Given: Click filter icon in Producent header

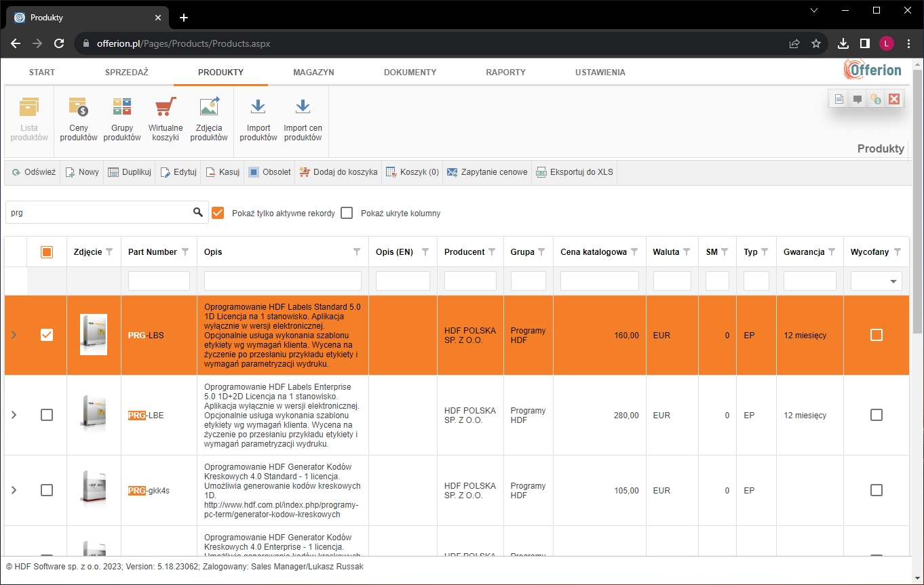Looking at the screenshot, I should pyautogui.click(x=492, y=252).
